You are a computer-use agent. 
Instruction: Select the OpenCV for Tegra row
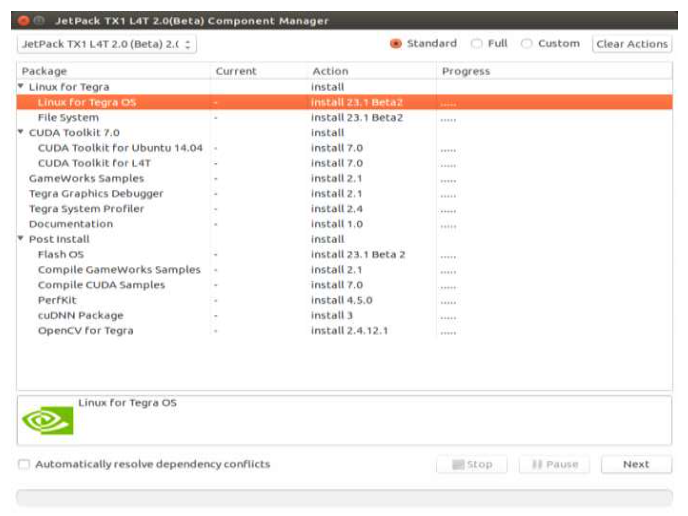click(x=344, y=330)
